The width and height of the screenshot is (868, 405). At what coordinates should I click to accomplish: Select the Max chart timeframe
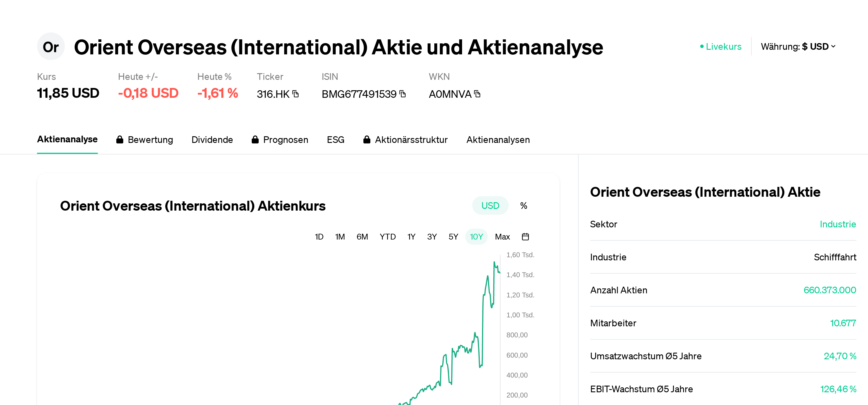[x=502, y=237]
